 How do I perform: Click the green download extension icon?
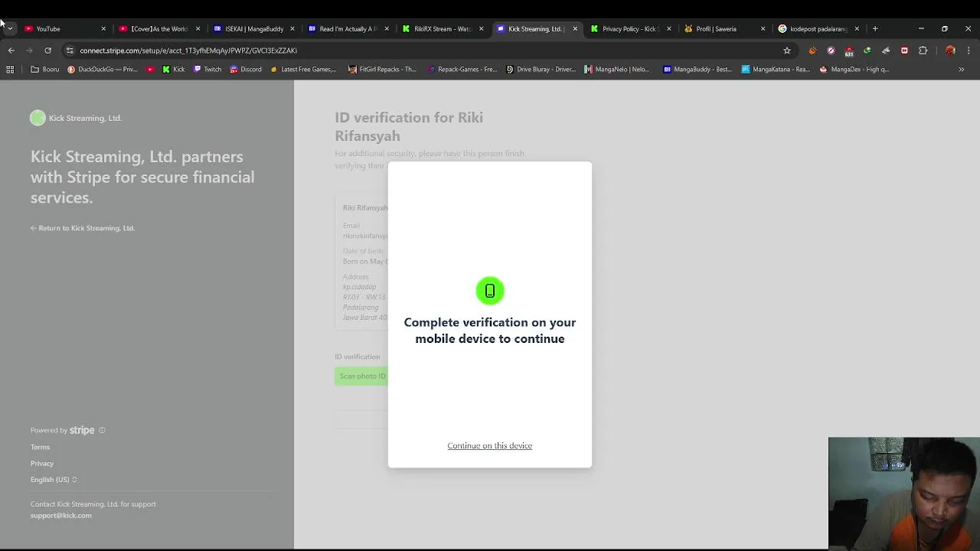tap(867, 51)
